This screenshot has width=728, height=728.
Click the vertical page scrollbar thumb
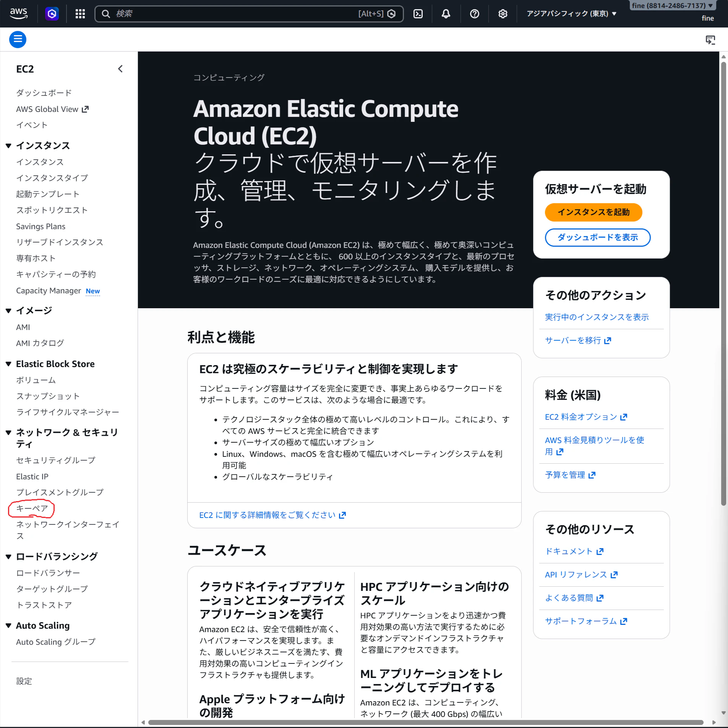point(723,283)
